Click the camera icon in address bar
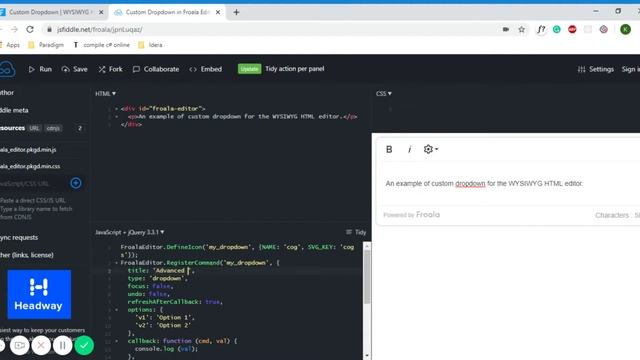Screen dimensions: 640x360 click(506, 29)
